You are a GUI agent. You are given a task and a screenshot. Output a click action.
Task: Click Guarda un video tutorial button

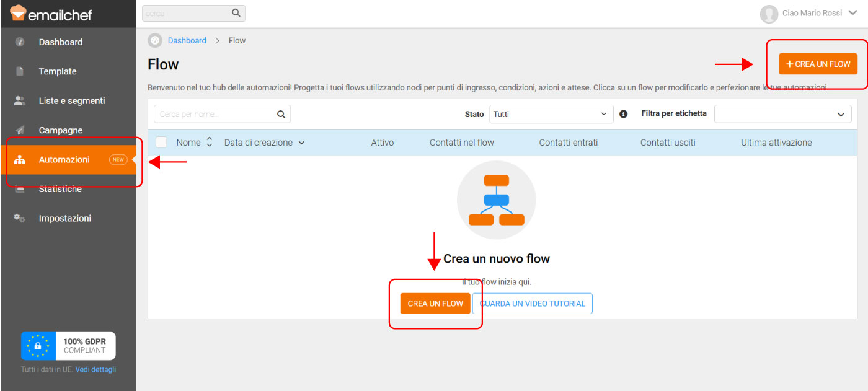pos(532,304)
